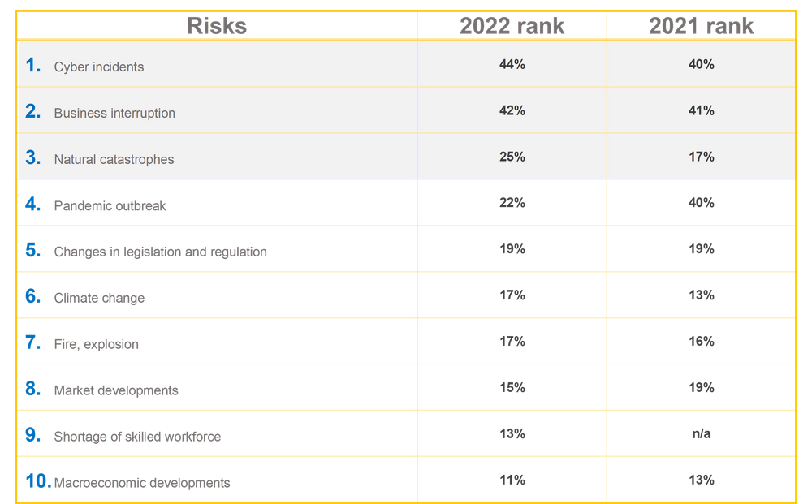Click Shortage of skilled workforce label
This screenshot has width=812, height=504.
pyautogui.click(x=137, y=437)
